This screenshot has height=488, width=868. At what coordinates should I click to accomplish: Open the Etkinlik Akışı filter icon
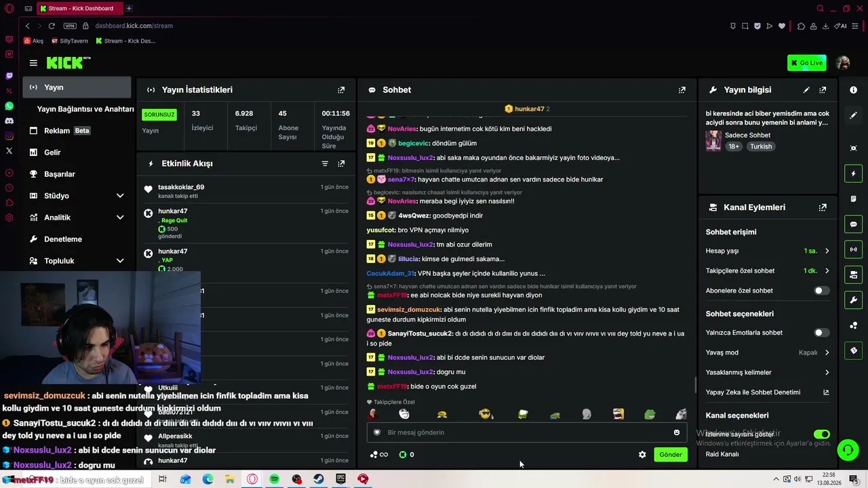point(325,163)
